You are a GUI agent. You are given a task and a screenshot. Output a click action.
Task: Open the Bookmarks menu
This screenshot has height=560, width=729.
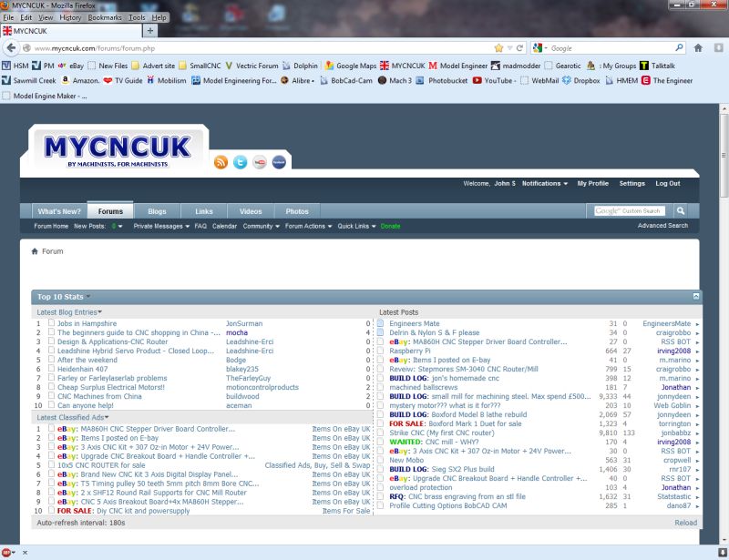tap(104, 17)
